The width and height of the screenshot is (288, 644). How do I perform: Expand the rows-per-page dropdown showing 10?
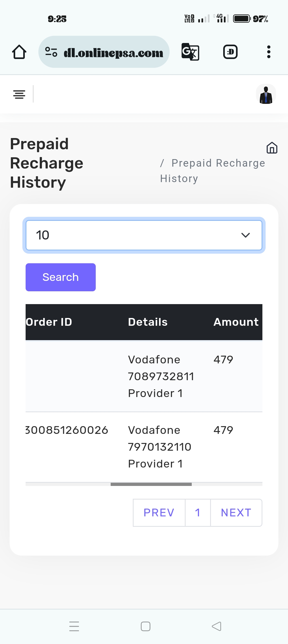point(144,235)
